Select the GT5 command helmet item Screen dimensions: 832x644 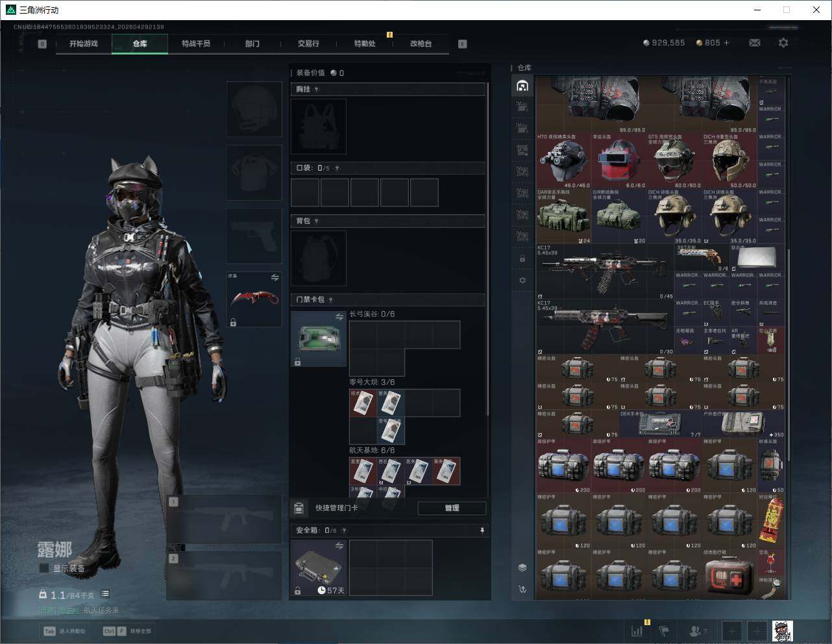(x=674, y=160)
